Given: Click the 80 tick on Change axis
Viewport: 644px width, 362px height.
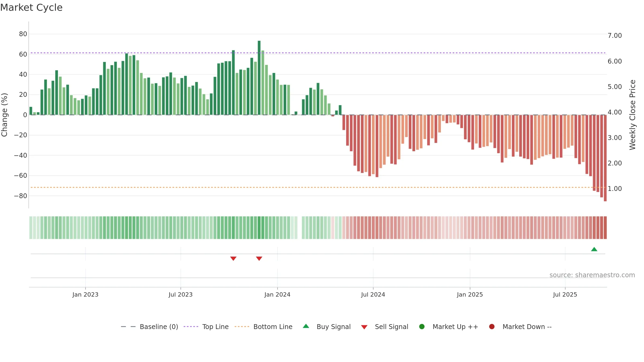Looking at the screenshot, I should pyautogui.click(x=23, y=34).
